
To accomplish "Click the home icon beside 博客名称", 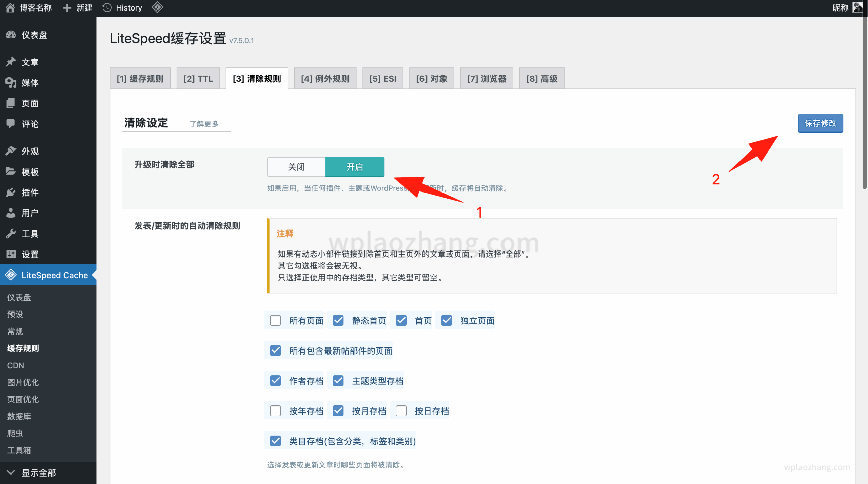I will click(10, 7).
